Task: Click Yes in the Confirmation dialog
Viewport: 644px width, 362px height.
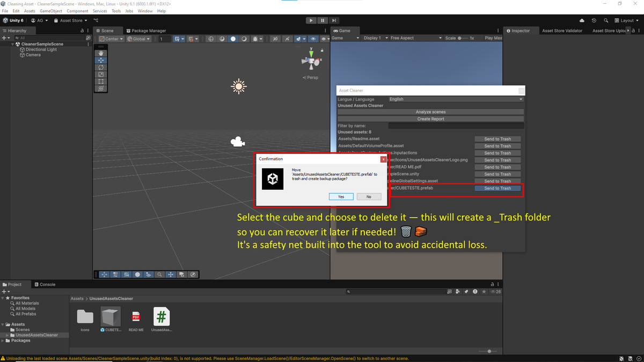Action: (x=341, y=197)
